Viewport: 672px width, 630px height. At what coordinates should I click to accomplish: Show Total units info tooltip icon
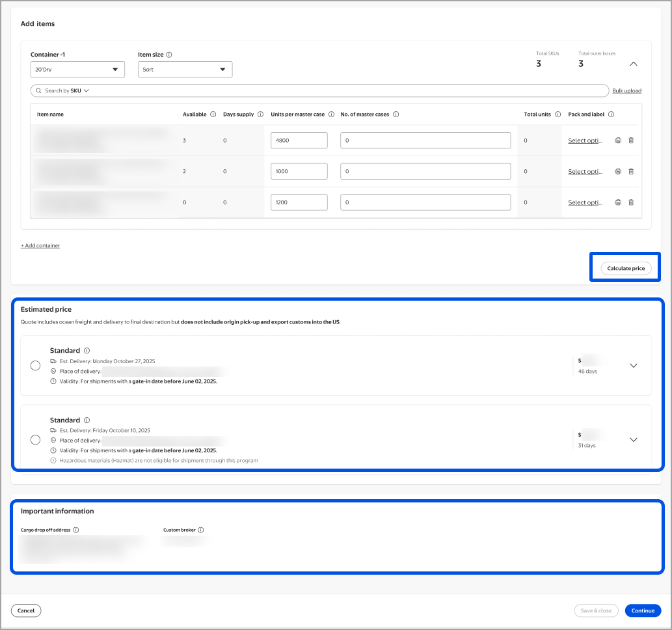pyautogui.click(x=558, y=115)
